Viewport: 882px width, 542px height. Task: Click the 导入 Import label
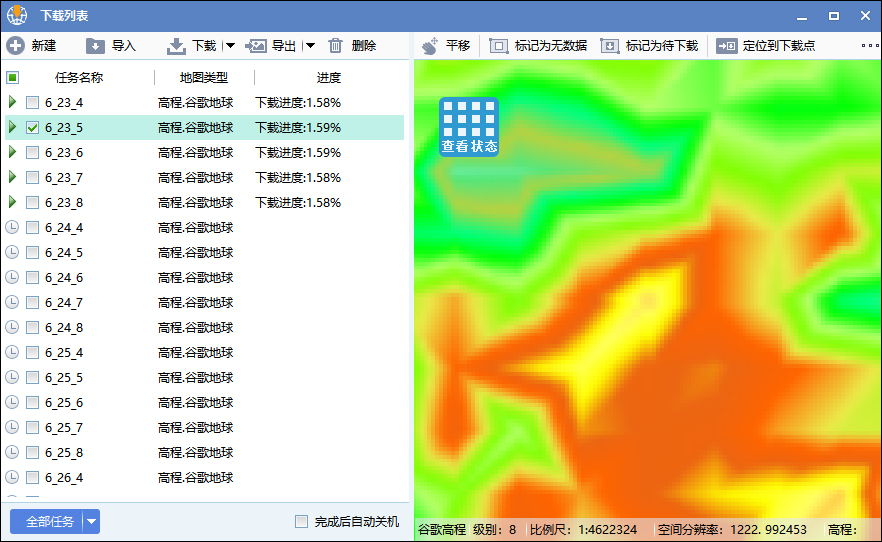124,46
